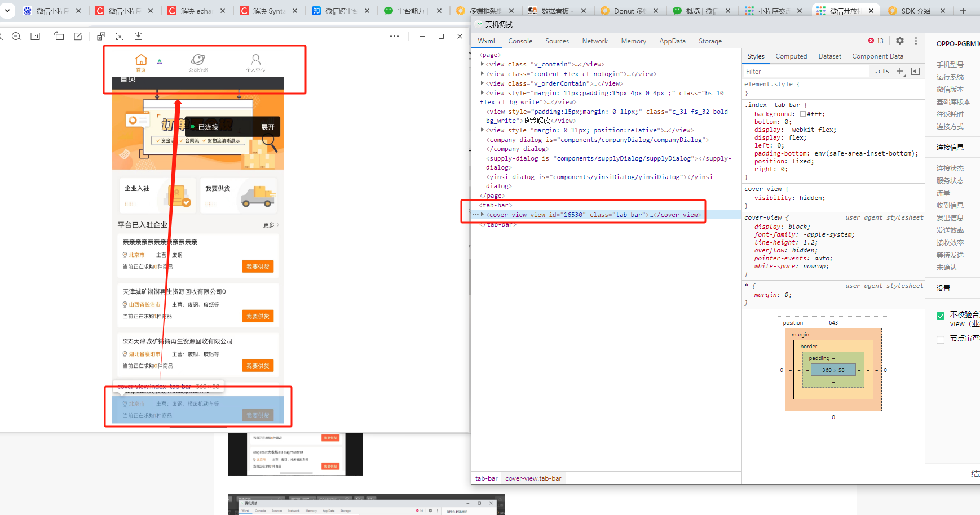The image size is (980, 515).
Task: Expand the cover-view tab-bar node
Action: (483, 215)
